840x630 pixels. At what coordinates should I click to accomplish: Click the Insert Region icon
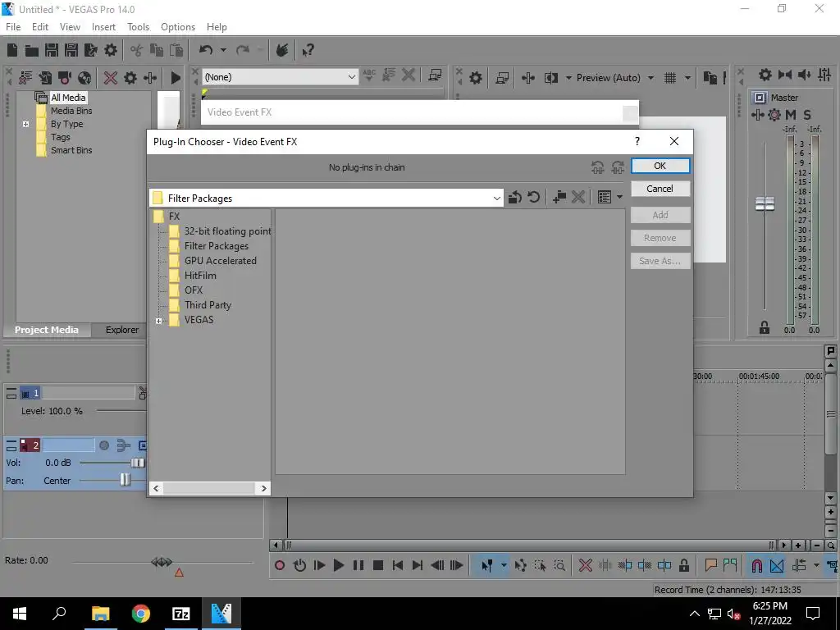click(729, 565)
